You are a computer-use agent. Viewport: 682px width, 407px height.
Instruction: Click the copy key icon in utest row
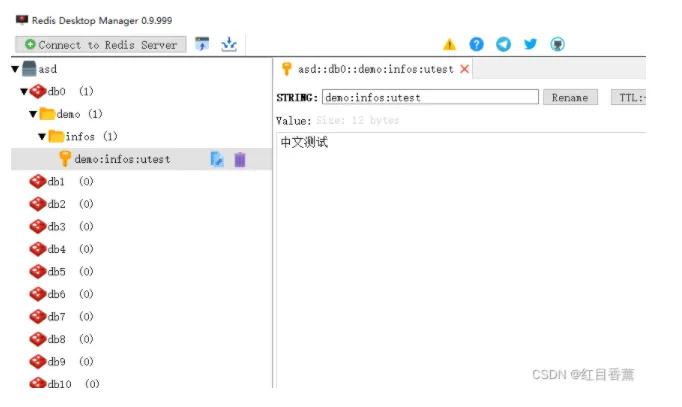tap(217, 160)
